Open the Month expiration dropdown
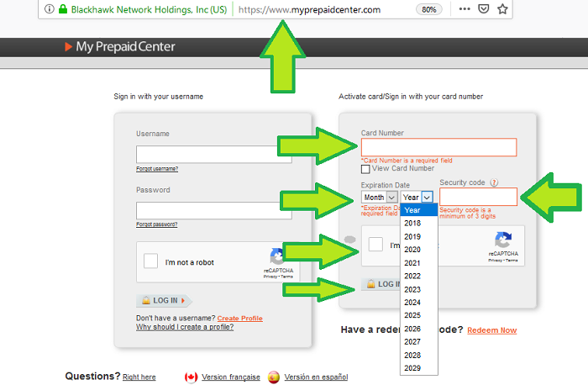This screenshot has height=385, width=588. [379, 197]
